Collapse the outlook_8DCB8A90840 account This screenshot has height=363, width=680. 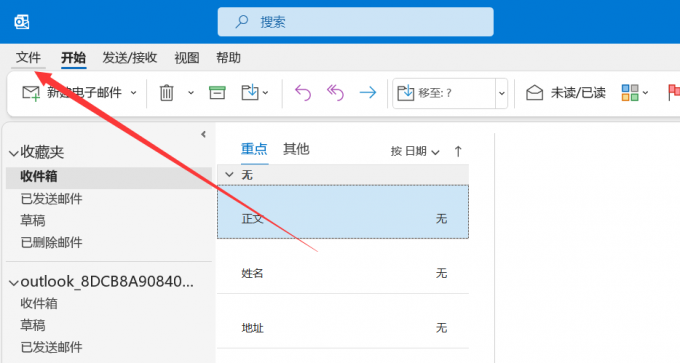pos(14,283)
